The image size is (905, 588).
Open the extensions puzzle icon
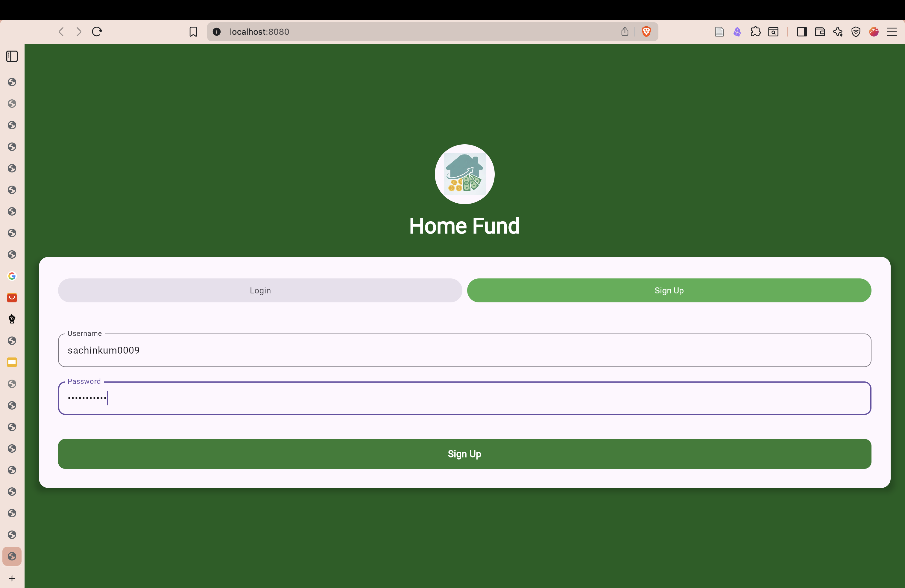(755, 31)
